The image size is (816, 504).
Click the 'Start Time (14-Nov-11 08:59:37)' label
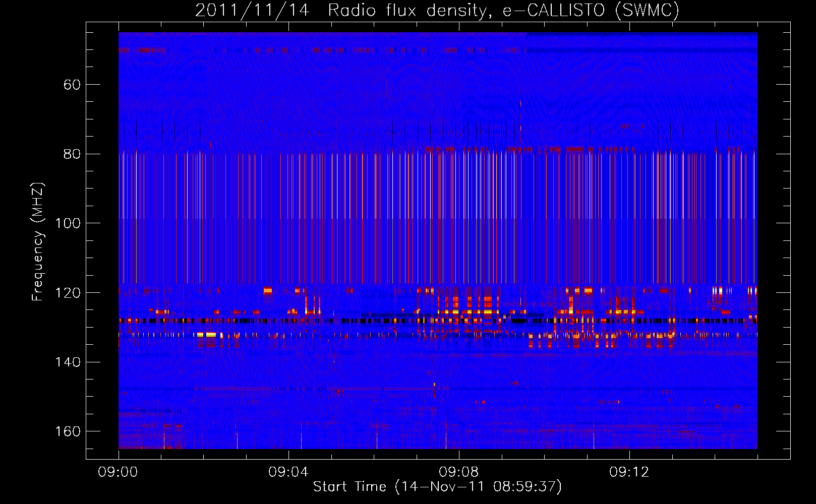[437, 487]
